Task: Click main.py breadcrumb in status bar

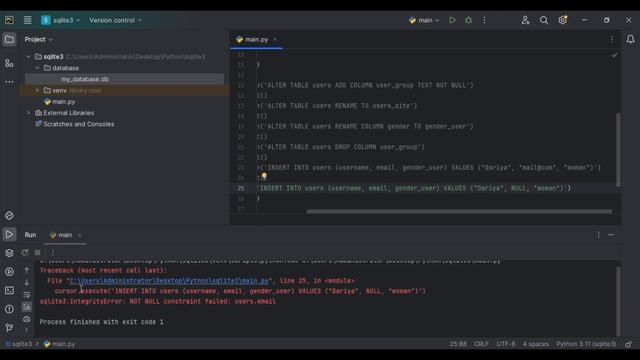Action: (x=60, y=344)
